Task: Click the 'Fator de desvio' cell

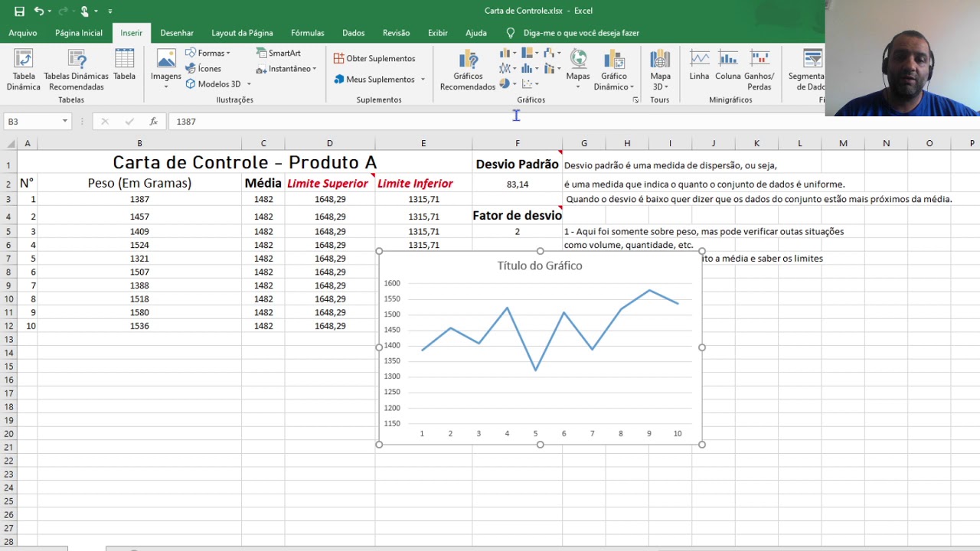Action: [518, 216]
